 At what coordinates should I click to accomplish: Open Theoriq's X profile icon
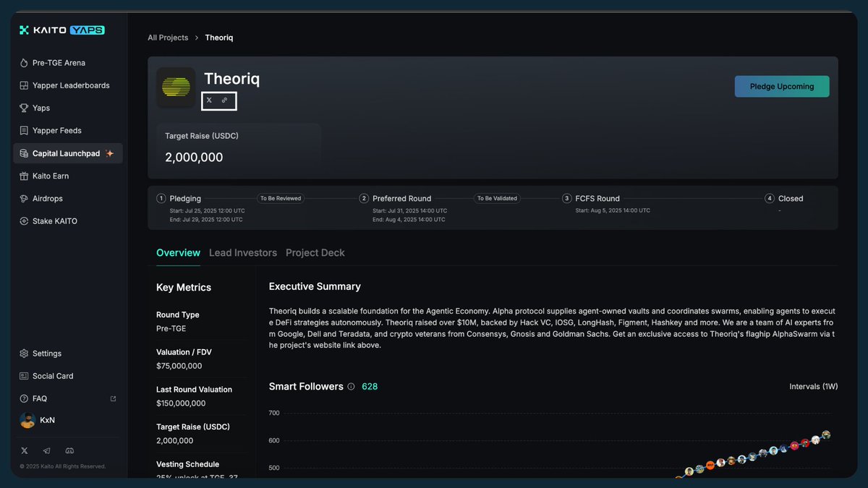(209, 100)
